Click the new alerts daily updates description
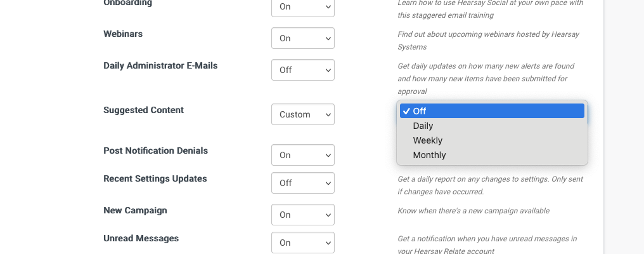Screen dimensions: 644x254 (x=486, y=79)
